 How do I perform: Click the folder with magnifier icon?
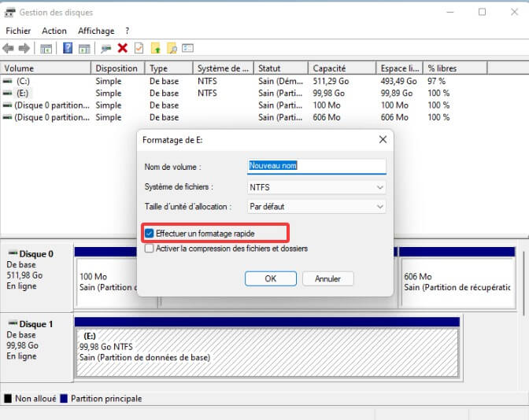coord(172,48)
